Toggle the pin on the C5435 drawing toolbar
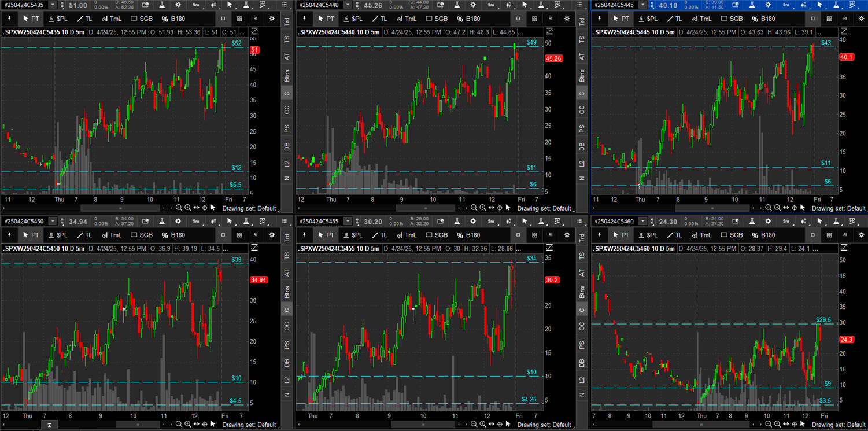Screen dimensions: 868x431 [x=10, y=19]
